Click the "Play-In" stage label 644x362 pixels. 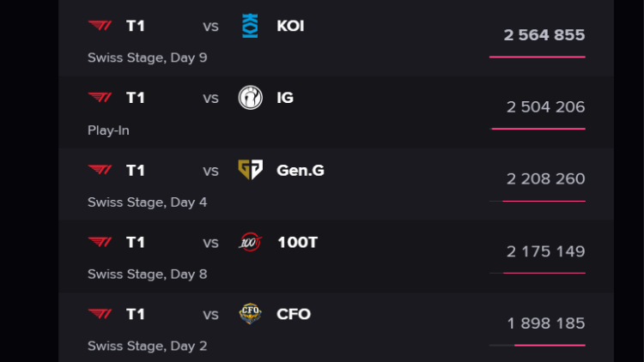click(x=108, y=130)
